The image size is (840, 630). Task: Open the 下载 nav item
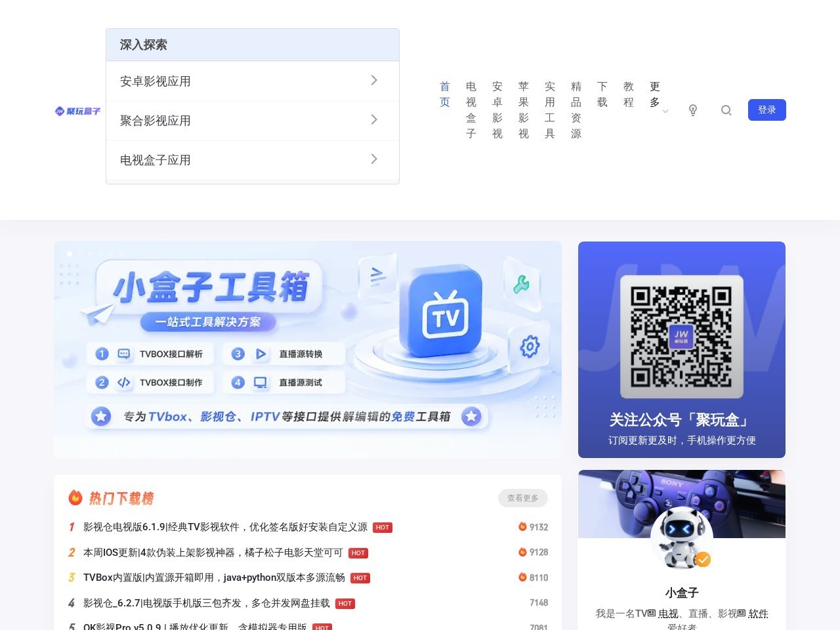[x=602, y=94]
